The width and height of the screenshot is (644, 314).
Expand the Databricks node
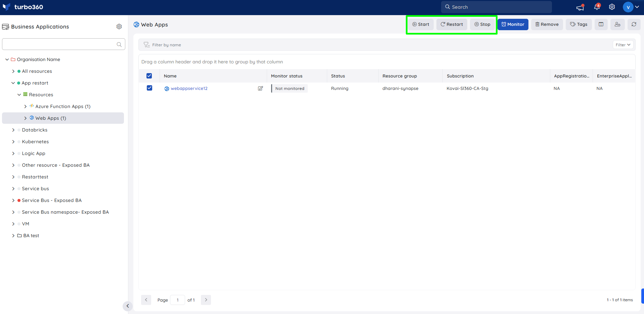pyautogui.click(x=13, y=130)
